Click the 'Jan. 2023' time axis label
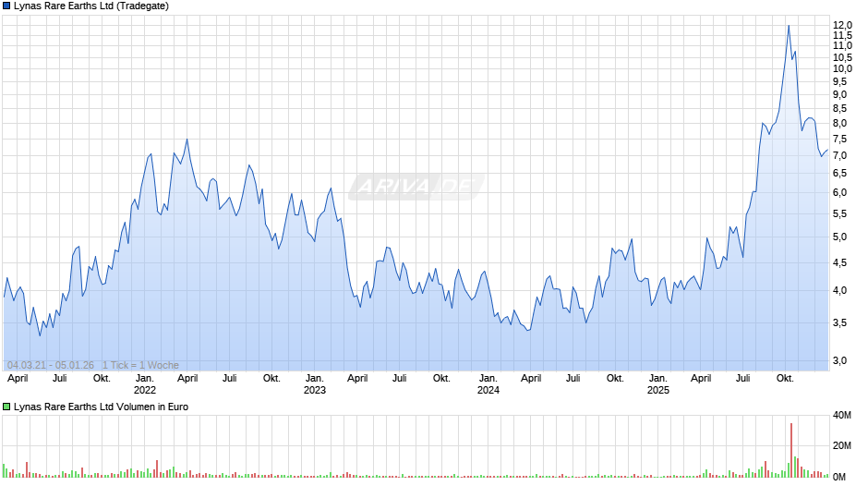The height and width of the screenshot is (486, 868). coord(315,384)
